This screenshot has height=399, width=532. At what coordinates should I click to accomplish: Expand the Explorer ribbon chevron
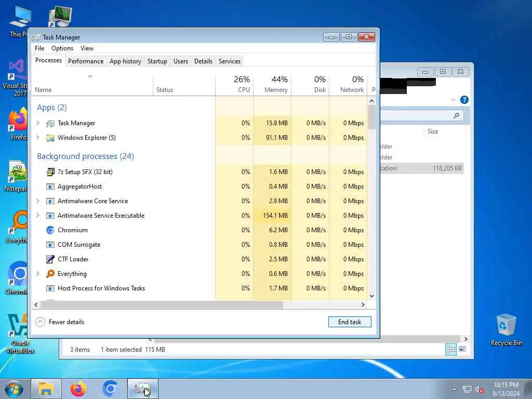(x=453, y=100)
